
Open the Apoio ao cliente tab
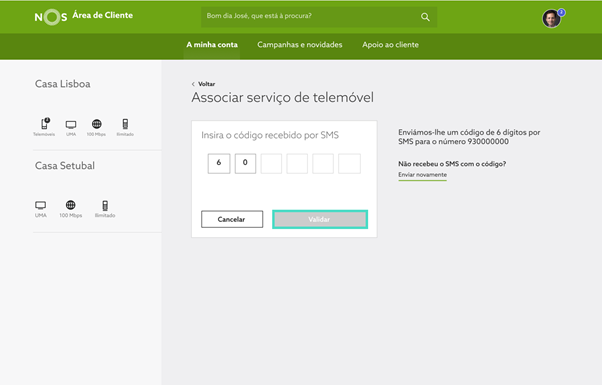click(x=390, y=45)
